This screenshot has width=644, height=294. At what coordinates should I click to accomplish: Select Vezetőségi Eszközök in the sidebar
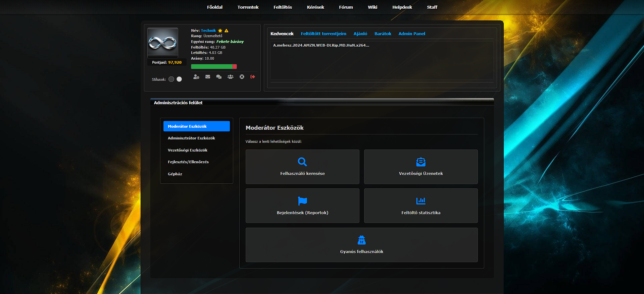pyautogui.click(x=197, y=150)
